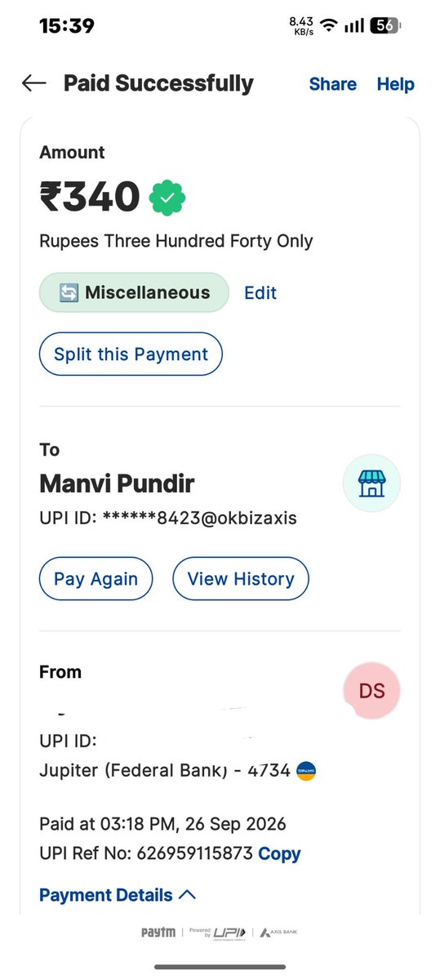The width and height of the screenshot is (440, 980).
Task: Click the Payment Details chevron arrow
Action: coord(187,895)
